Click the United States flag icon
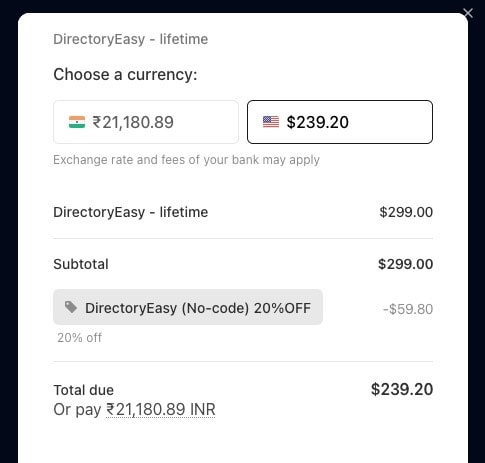 271,122
